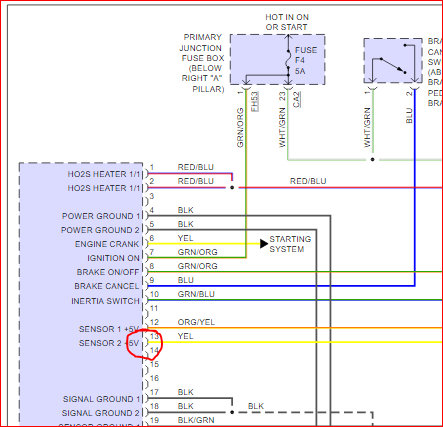This screenshot has height=427, width=443.
Task: Click the 'YEL' wire label at pin 6
Action: 185,238
